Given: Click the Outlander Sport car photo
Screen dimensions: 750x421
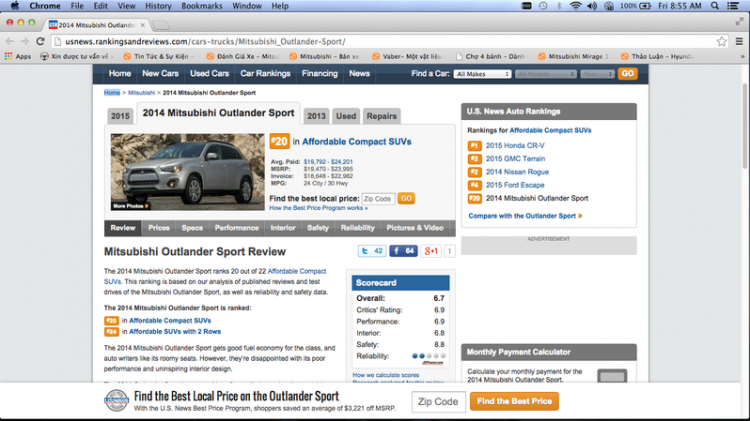Looking at the screenshot, I should coord(188,172).
